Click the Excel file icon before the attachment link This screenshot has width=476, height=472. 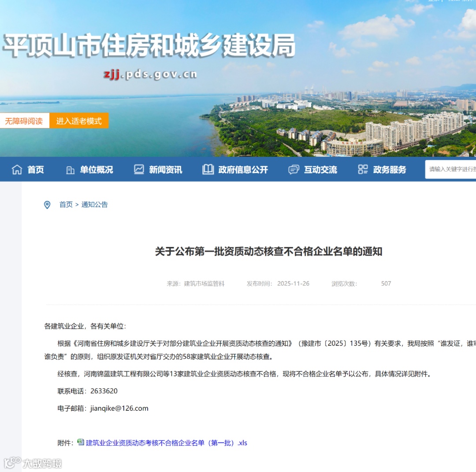click(x=81, y=442)
